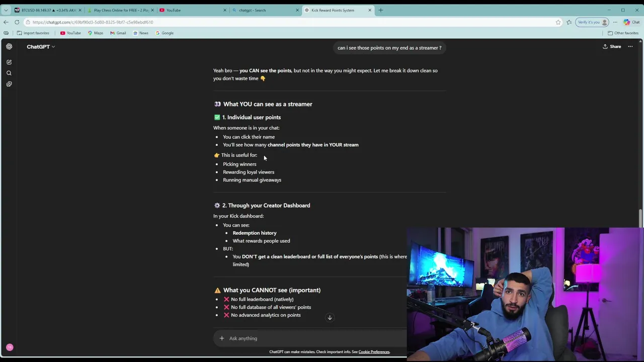This screenshot has height=362, width=644.
Task: Open the News bookmark
Action: tap(140, 33)
